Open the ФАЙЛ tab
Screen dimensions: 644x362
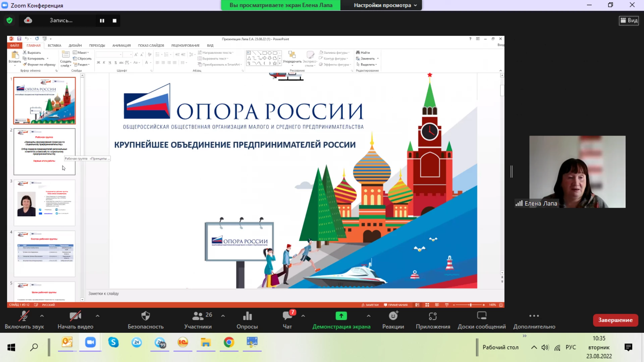tap(14, 46)
